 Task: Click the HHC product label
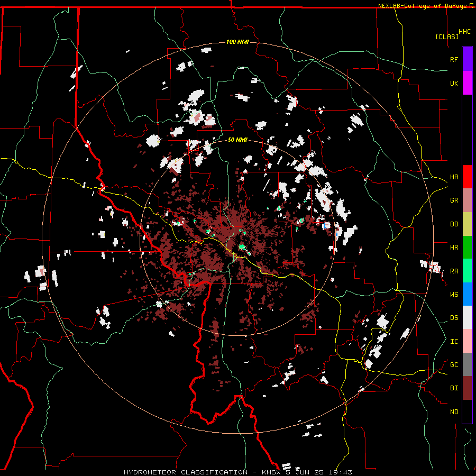click(465, 32)
